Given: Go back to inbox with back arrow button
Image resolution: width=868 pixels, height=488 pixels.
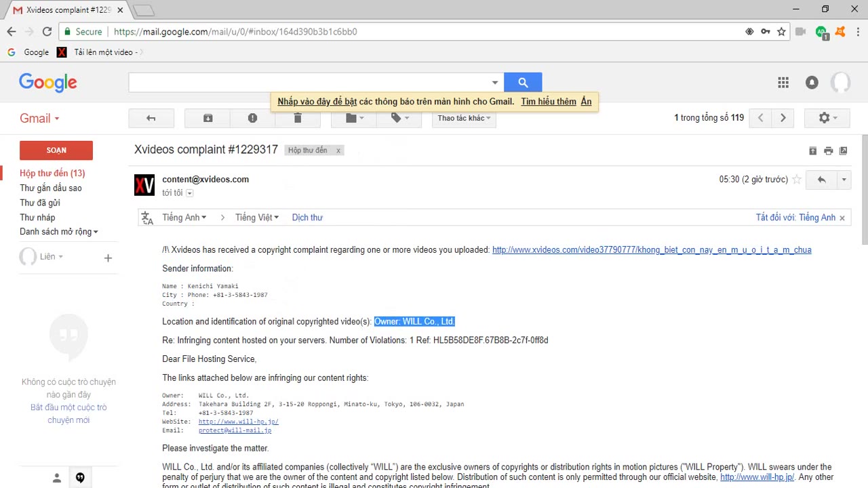Looking at the screenshot, I should 151,118.
